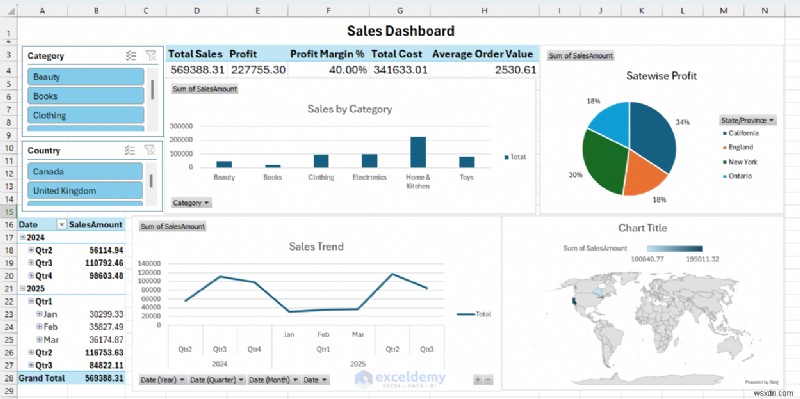Select Total Cost value 341633.01 cell
Image resolution: width=800 pixels, height=399 pixels.
tap(399, 69)
